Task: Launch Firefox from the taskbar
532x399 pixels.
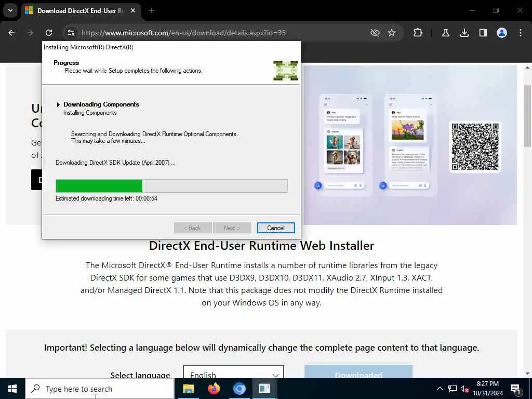Action: click(x=214, y=389)
